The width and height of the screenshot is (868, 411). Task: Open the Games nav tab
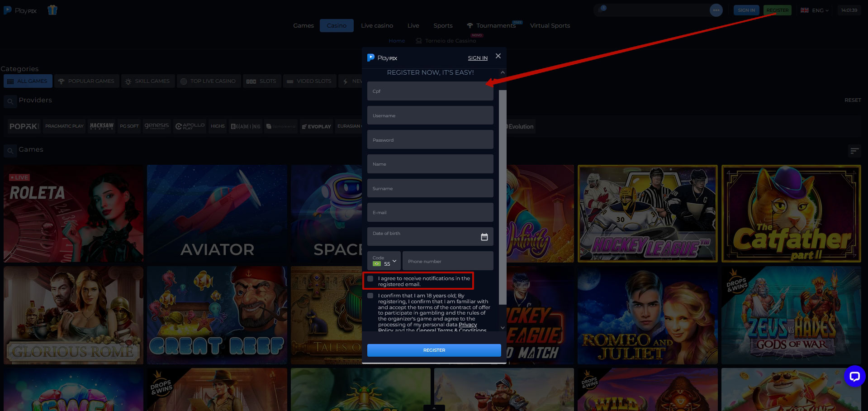[304, 25]
